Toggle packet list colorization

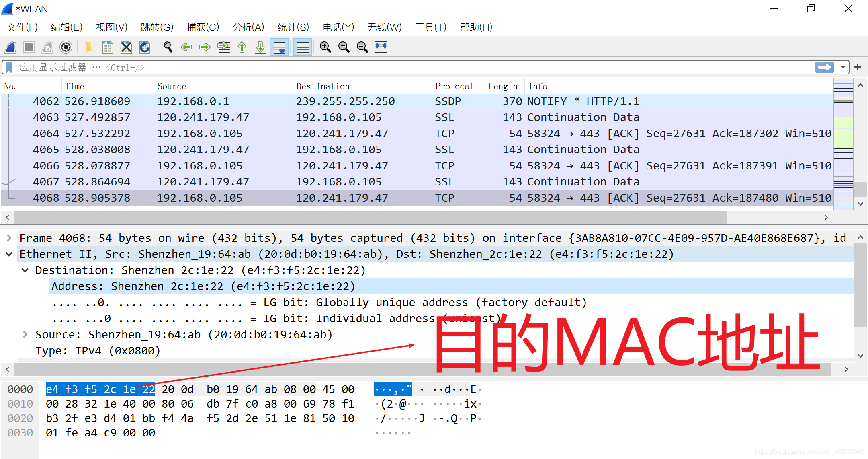tap(303, 47)
